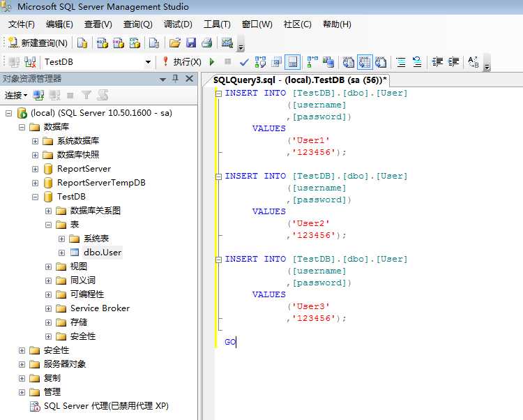This screenshot has height=420, width=523.
Task: Open the View (查看) menu
Action: (98, 24)
